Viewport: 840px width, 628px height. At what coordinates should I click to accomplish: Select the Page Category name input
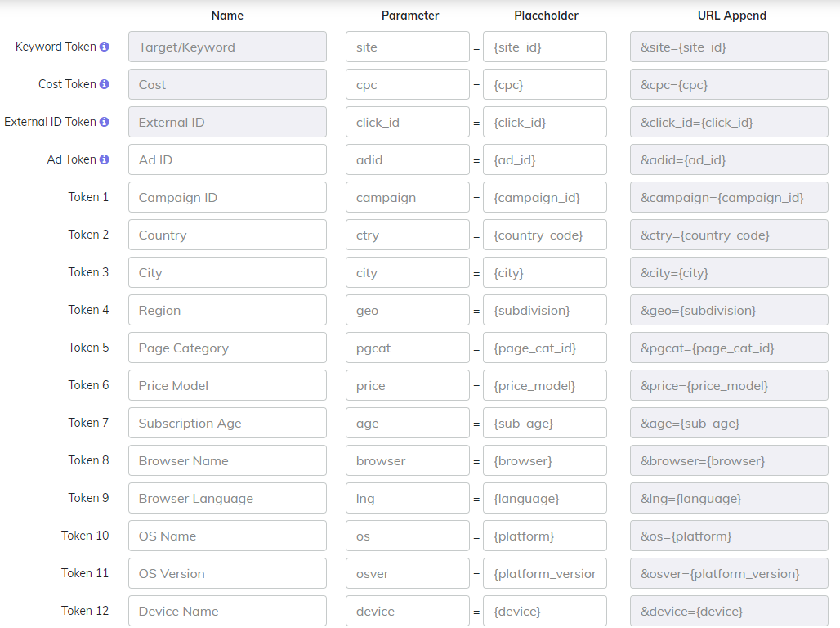(227, 348)
